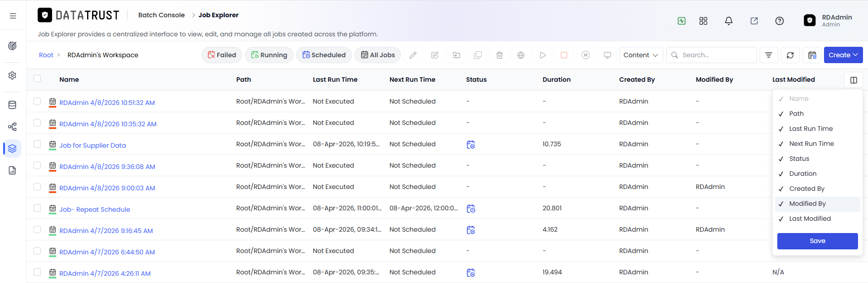Filter by Running jobs
The width and height of the screenshot is (868, 283).
pos(269,55)
